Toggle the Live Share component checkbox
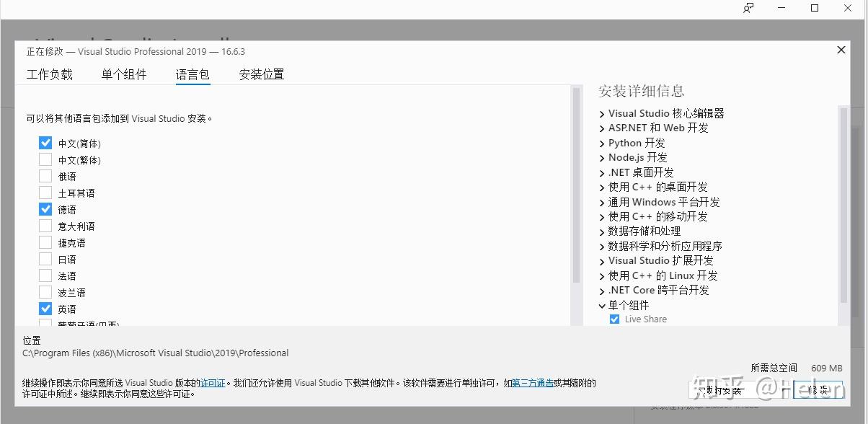Screen dimensions: 868x424 (x=614, y=319)
